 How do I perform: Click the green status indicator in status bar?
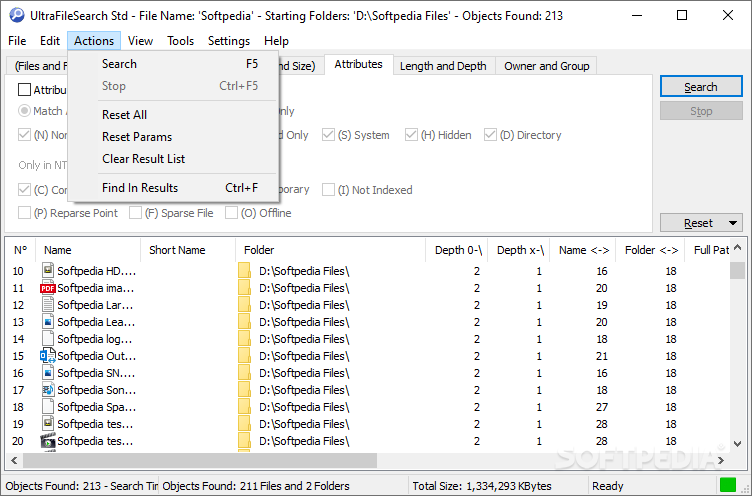pos(728,484)
